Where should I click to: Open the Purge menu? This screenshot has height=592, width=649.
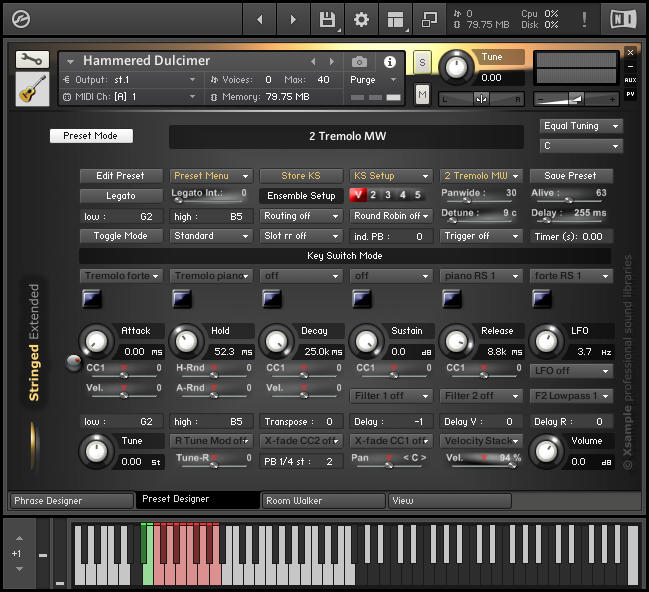(373, 79)
